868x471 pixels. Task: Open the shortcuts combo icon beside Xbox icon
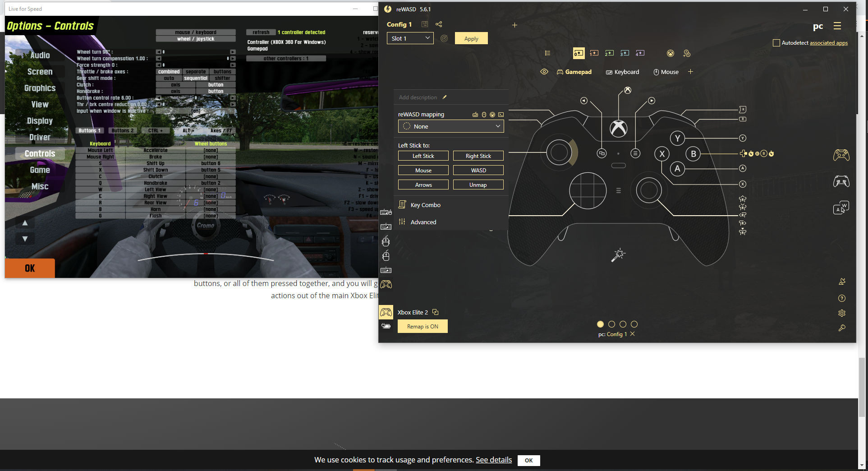point(687,53)
